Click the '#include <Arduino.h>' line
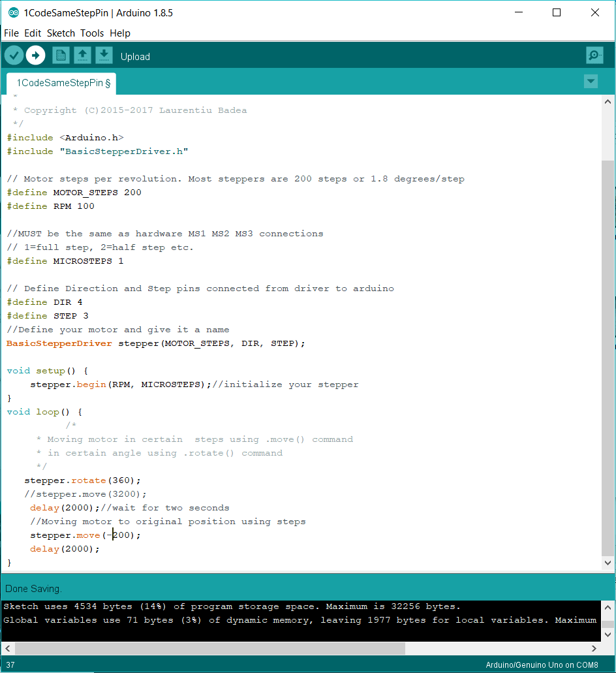 coord(65,137)
